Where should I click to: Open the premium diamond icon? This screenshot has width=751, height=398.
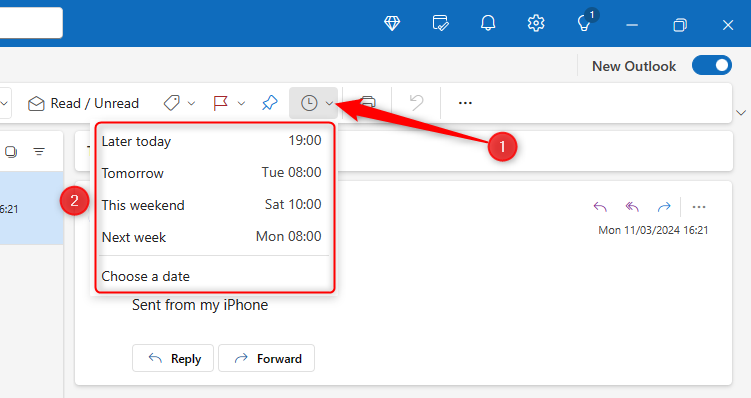(x=392, y=23)
